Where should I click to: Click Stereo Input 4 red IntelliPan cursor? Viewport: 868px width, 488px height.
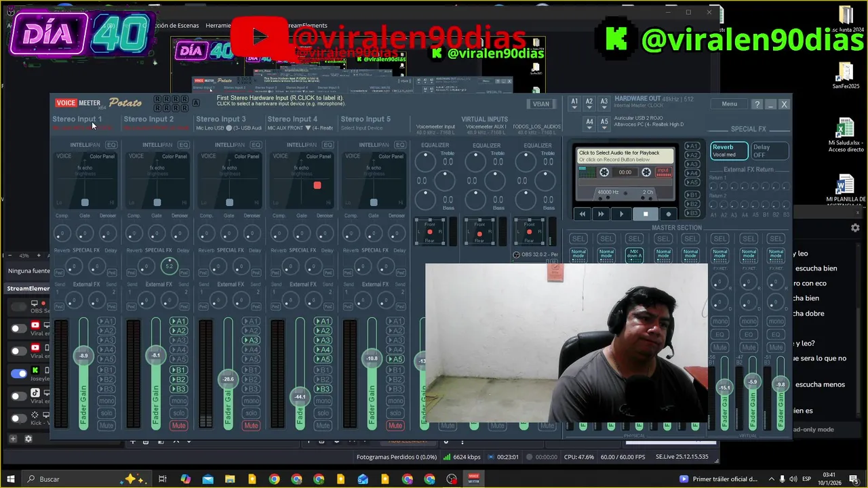point(317,185)
